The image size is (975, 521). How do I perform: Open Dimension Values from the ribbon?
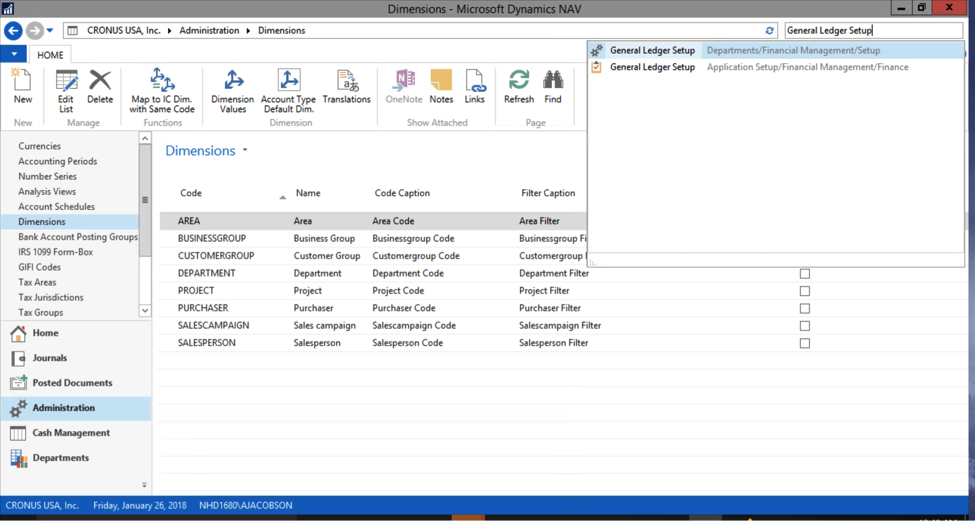[x=233, y=91]
